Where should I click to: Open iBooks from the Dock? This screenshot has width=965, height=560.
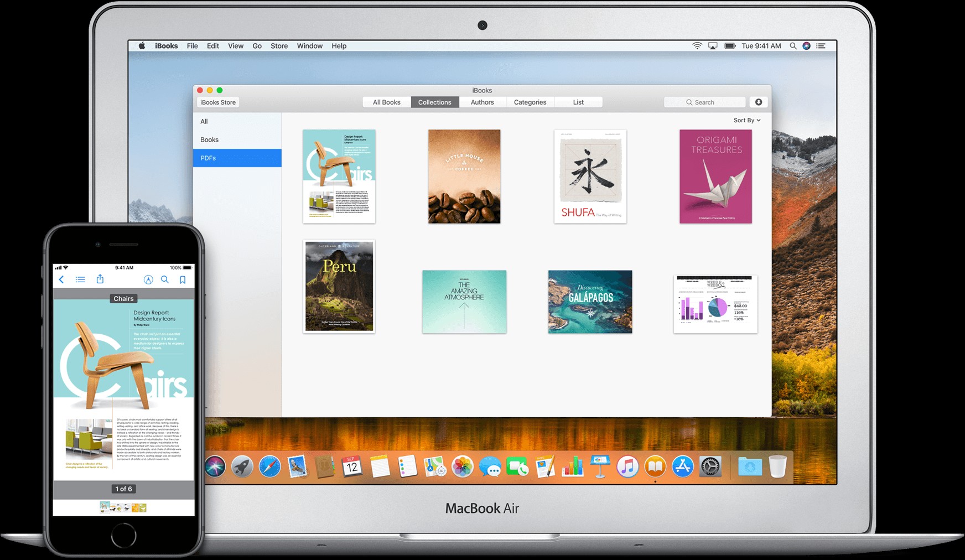tap(655, 466)
